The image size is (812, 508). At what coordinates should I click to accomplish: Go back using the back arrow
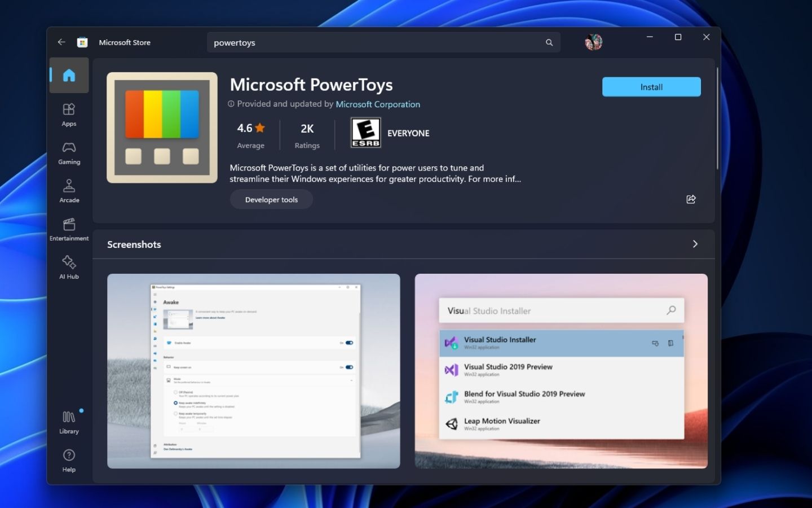[61, 42]
